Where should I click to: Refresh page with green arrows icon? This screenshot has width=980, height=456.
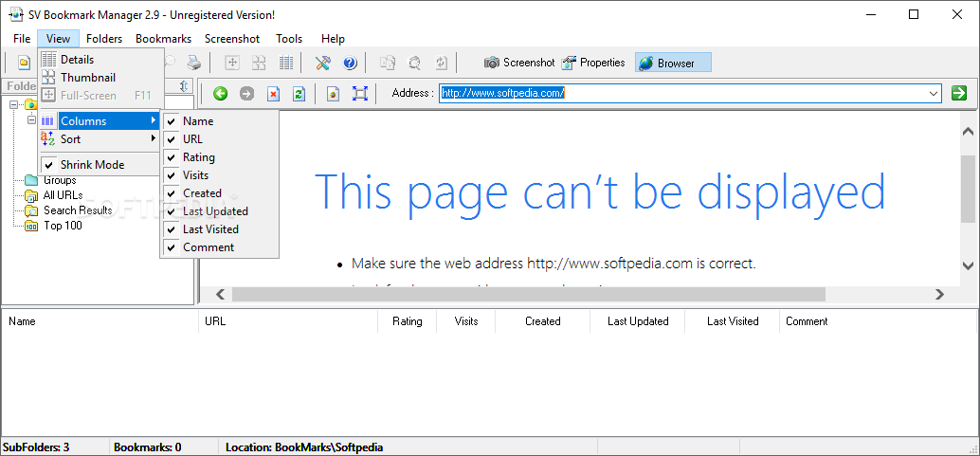[299, 94]
